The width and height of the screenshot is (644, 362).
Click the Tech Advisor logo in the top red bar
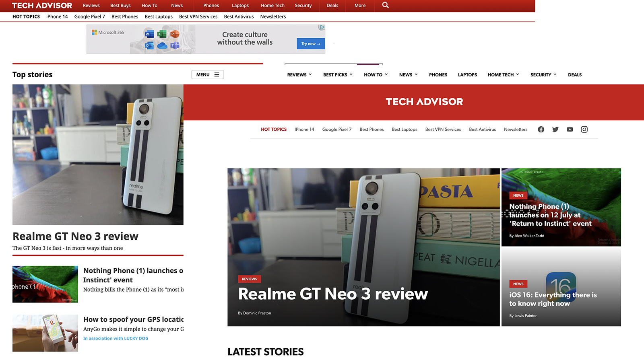coord(42,6)
